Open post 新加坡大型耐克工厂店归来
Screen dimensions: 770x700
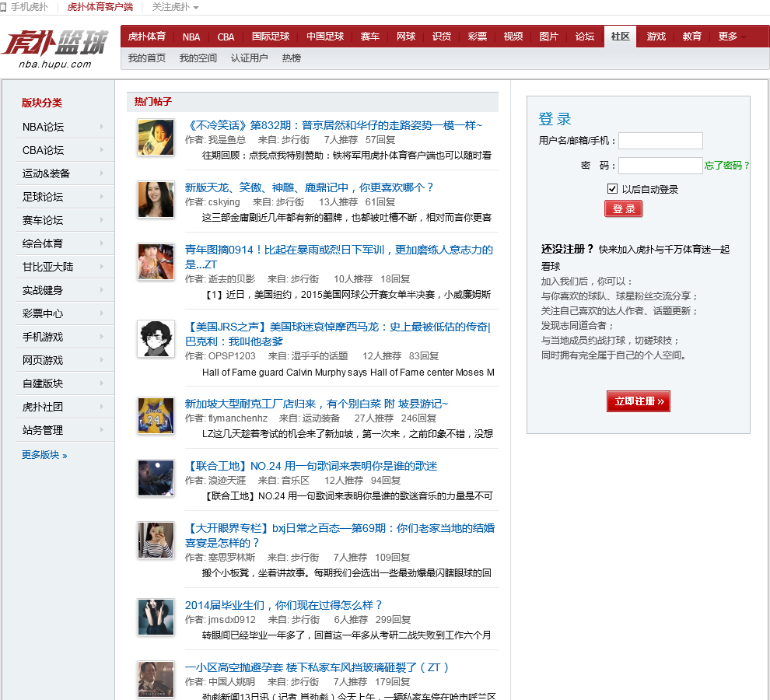coord(317,404)
